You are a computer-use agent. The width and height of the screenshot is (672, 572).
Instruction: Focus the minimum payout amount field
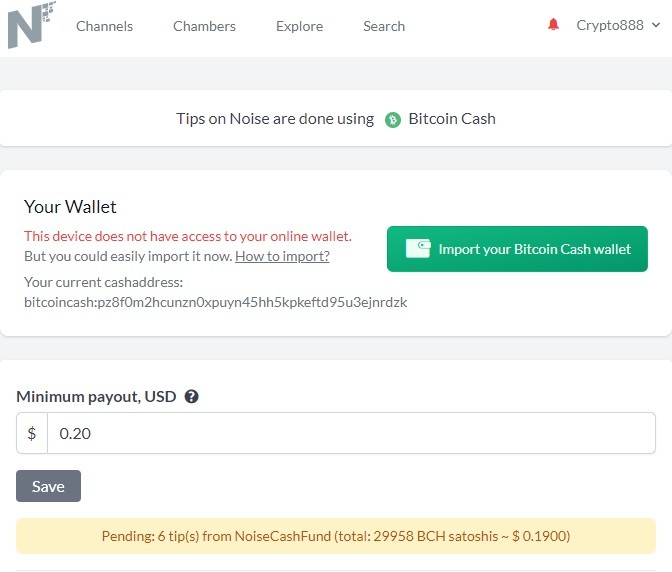(x=351, y=433)
